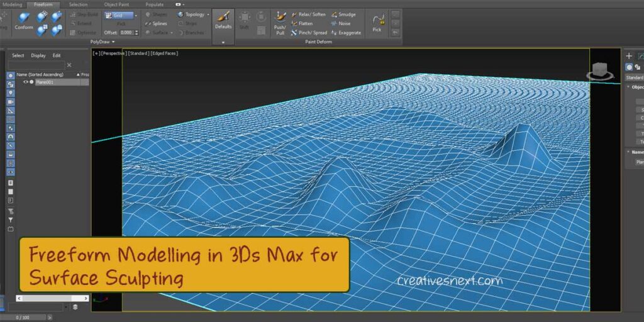Switch to the Modeling ribbon tab

pos(12,4)
